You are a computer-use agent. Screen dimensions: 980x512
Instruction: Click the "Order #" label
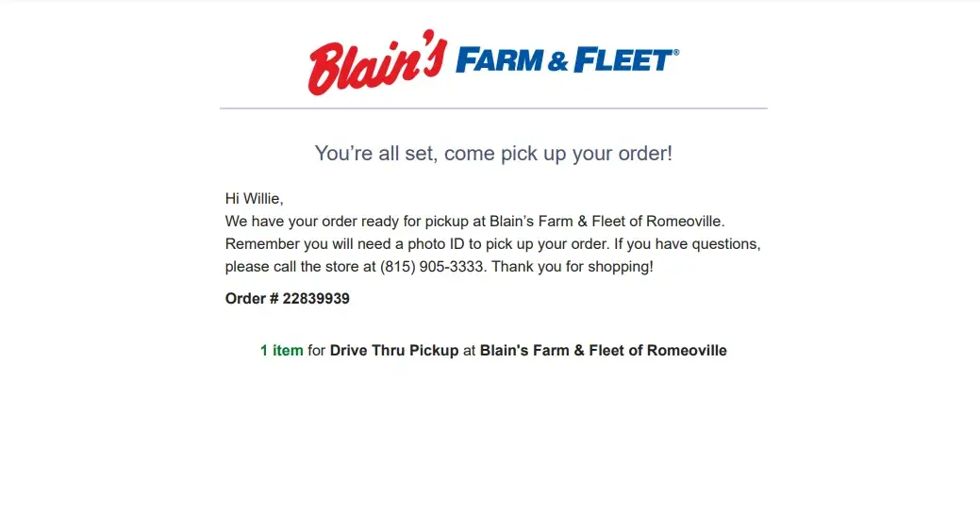pos(252,299)
